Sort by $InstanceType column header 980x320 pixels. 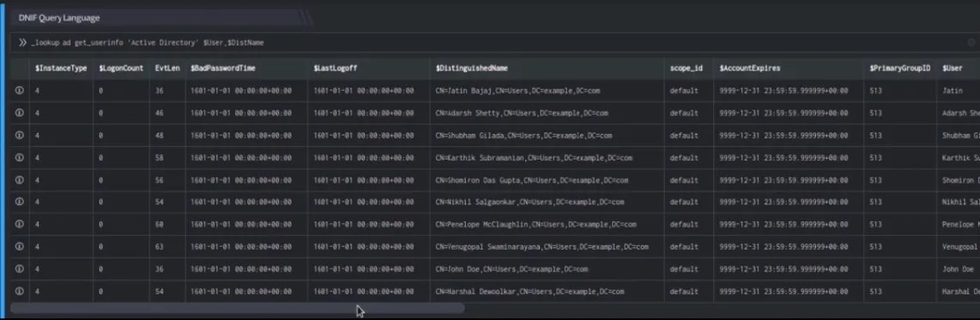(61, 68)
